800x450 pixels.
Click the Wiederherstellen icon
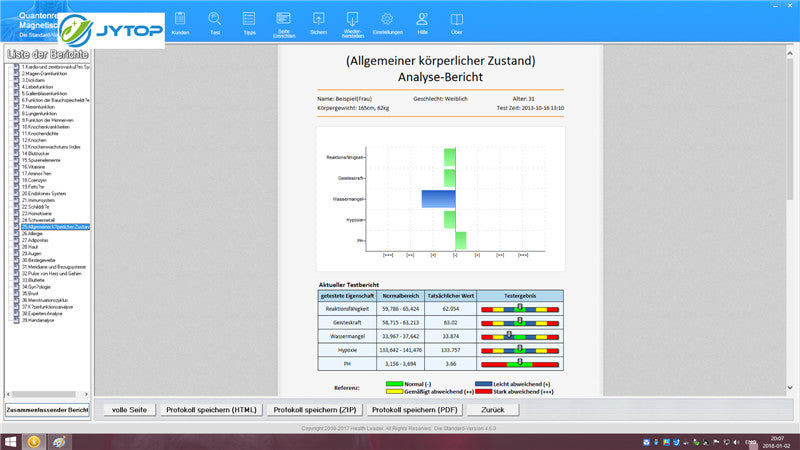352,23
